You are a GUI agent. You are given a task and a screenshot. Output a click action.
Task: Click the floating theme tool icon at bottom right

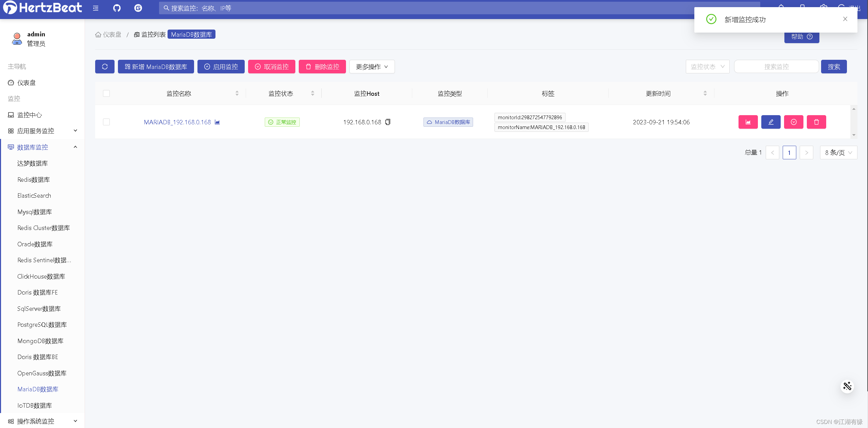(x=847, y=386)
